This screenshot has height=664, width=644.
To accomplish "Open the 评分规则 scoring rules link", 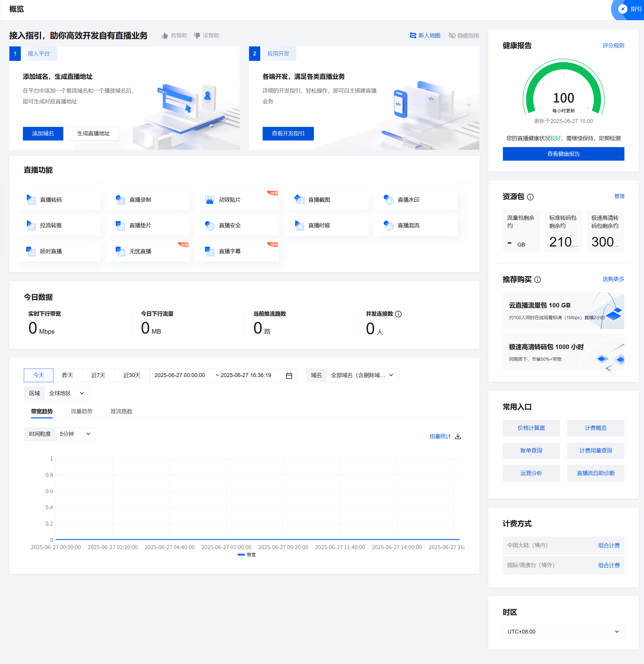I will point(613,46).
